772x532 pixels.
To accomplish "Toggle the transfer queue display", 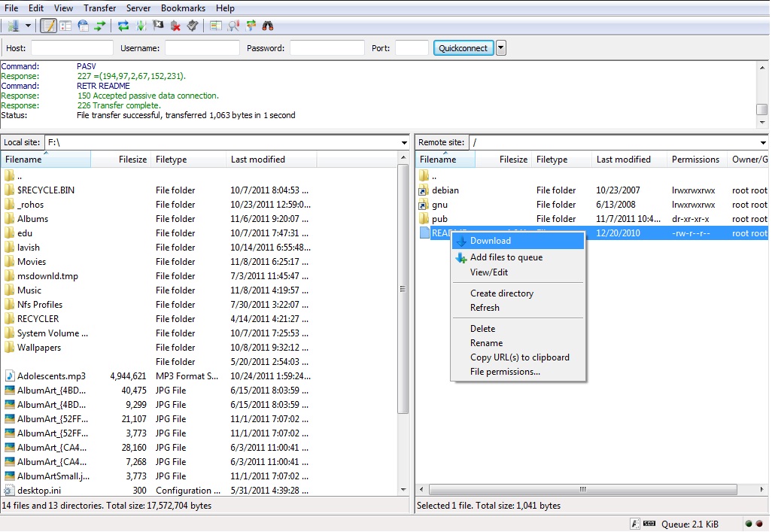I will 99,26.
